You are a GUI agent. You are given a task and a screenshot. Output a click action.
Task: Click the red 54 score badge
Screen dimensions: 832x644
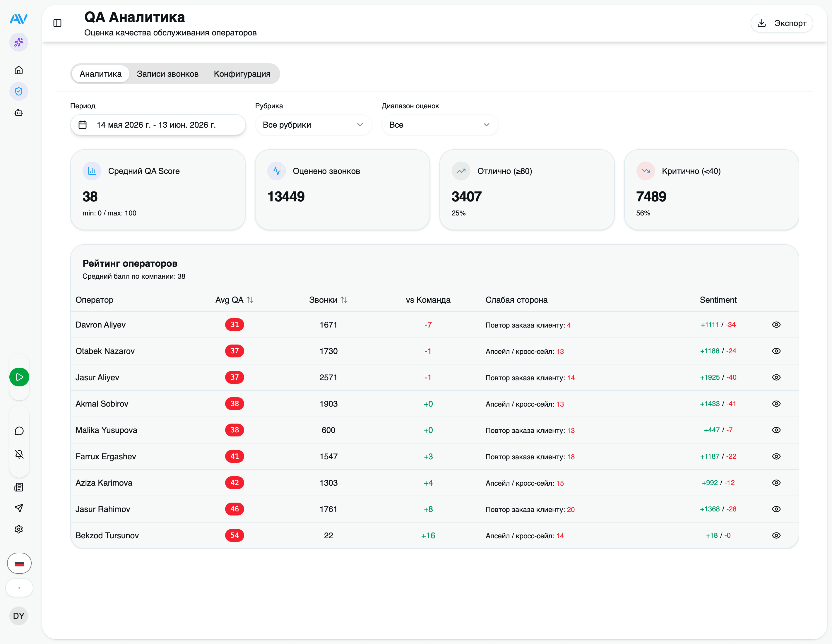pos(235,535)
